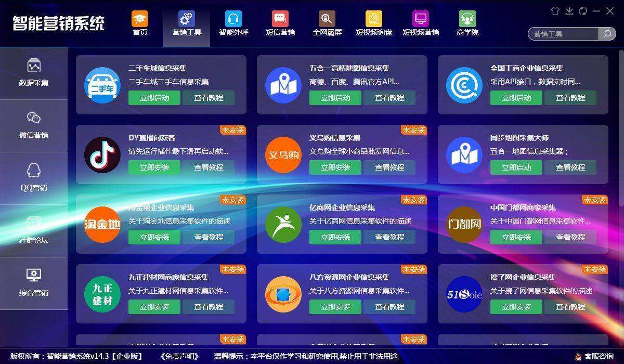The width and height of the screenshot is (624, 364).
Task: View tutorial for 义乌购信息采集
Action: (389, 167)
